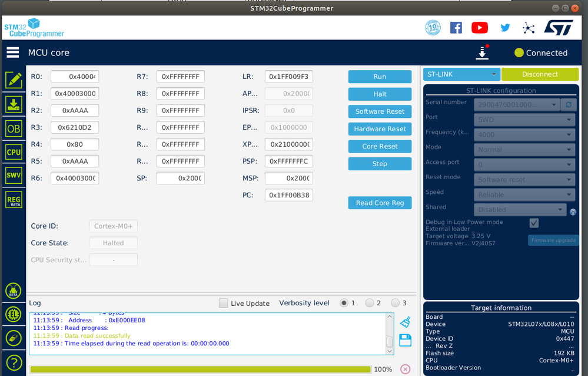Screen dimensions: 588x376
Task: Save the log with floppy icon
Action: coord(406,340)
